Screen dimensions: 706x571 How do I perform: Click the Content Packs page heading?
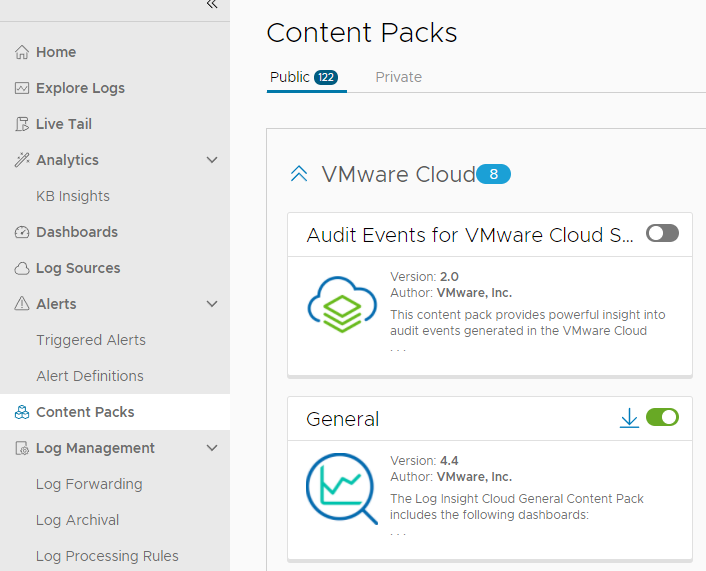tap(362, 33)
